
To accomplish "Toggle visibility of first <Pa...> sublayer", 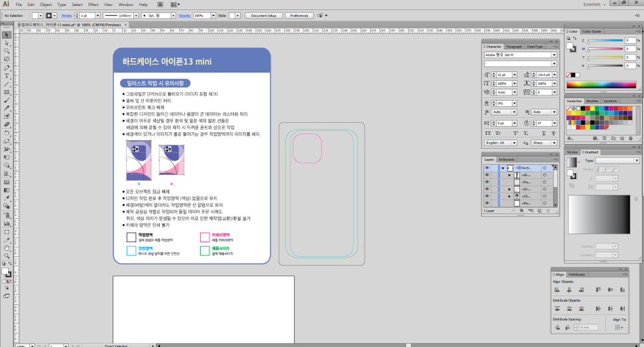I will tap(487, 182).
